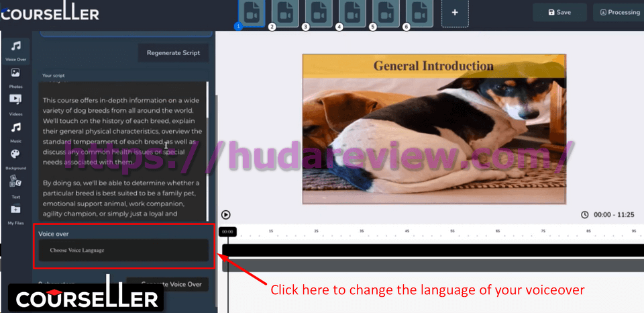Open the Background palette icon
The height and width of the screenshot is (313, 644).
click(x=15, y=155)
